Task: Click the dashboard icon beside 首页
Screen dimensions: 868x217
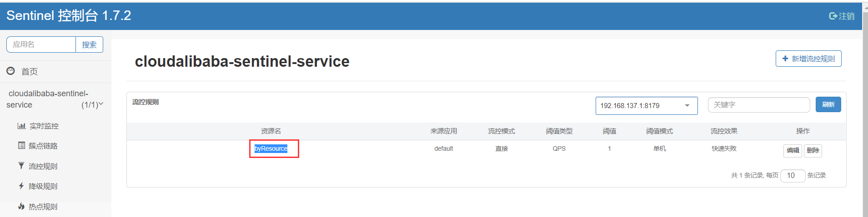Action: (10, 71)
